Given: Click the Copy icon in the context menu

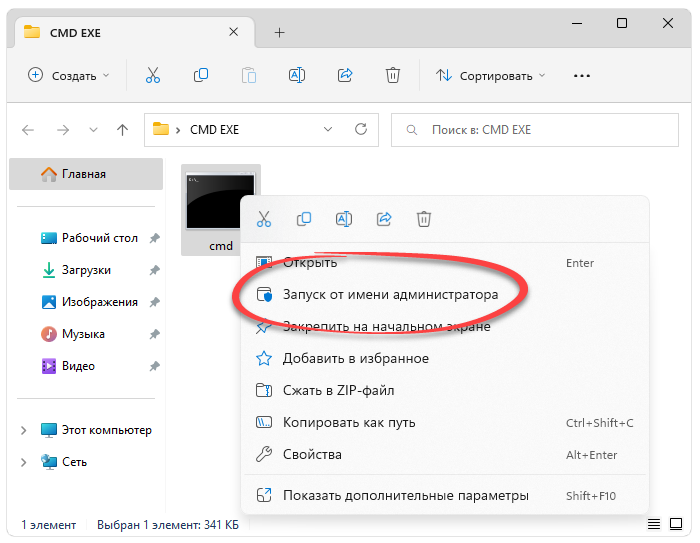Looking at the screenshot, I should point(304,219).
